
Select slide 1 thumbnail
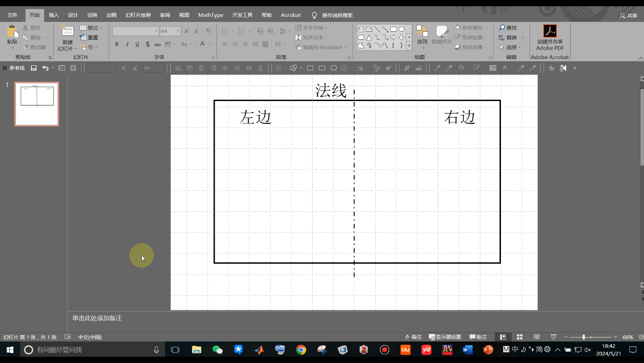[37, 104]
